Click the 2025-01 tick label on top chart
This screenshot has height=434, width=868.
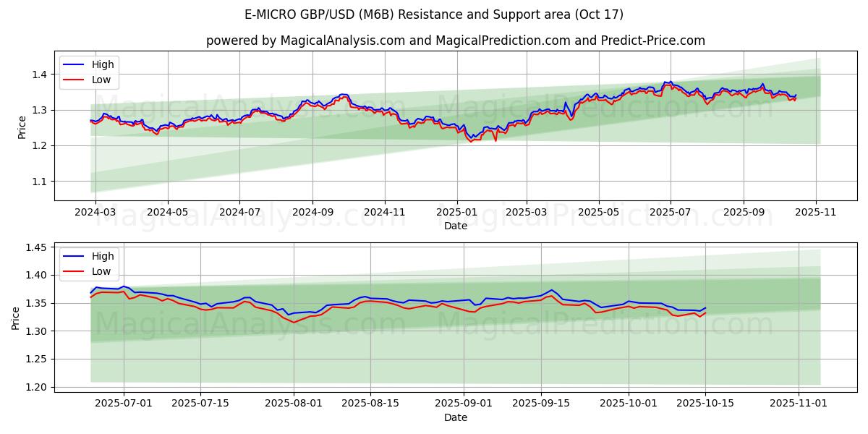coord(456,213)
